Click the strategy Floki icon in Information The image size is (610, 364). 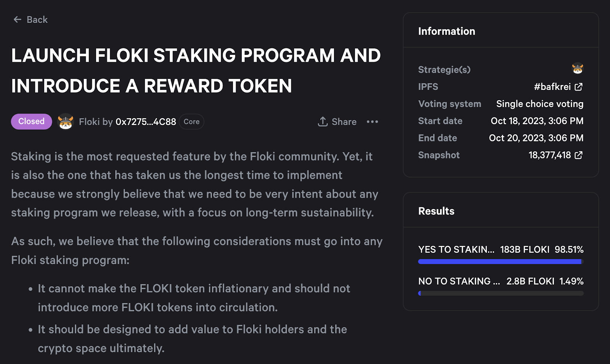[577, 69]
